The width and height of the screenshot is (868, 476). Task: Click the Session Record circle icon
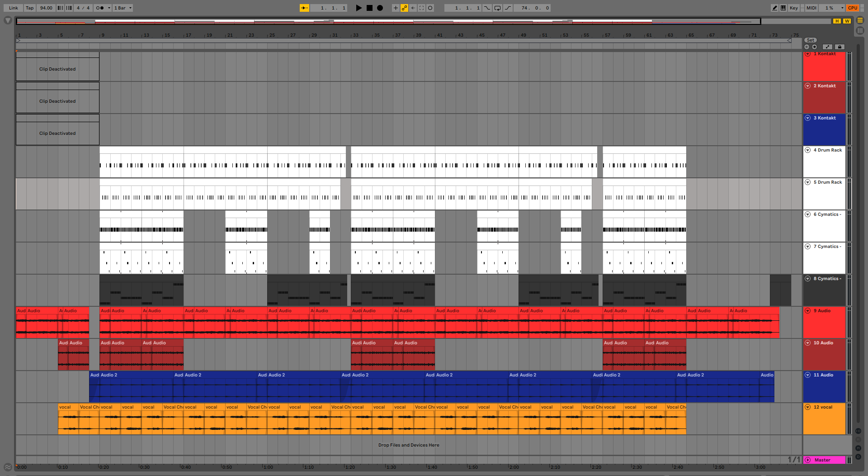[430, 8]
